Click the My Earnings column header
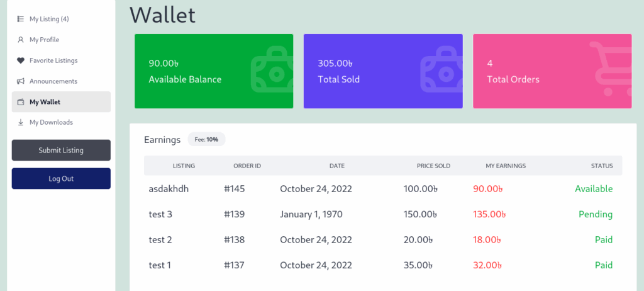The image size is (644, 291). [x=506, y=166]
